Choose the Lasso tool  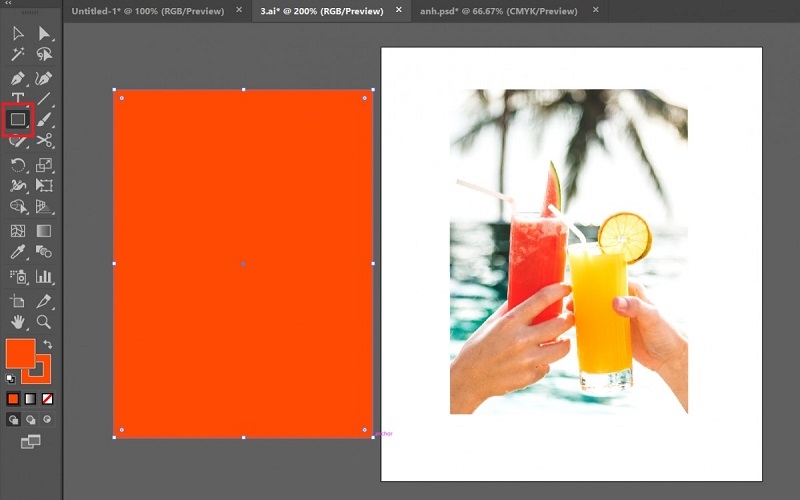44,55
